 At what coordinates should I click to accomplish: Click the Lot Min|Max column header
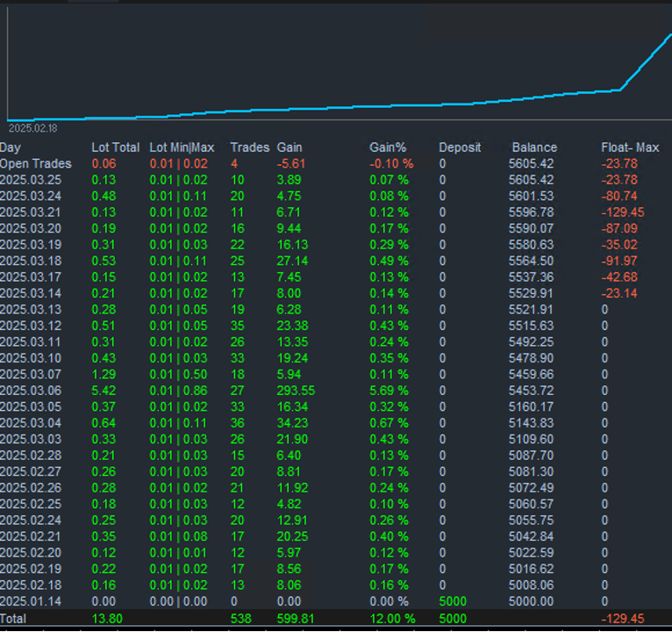[182, 147]
